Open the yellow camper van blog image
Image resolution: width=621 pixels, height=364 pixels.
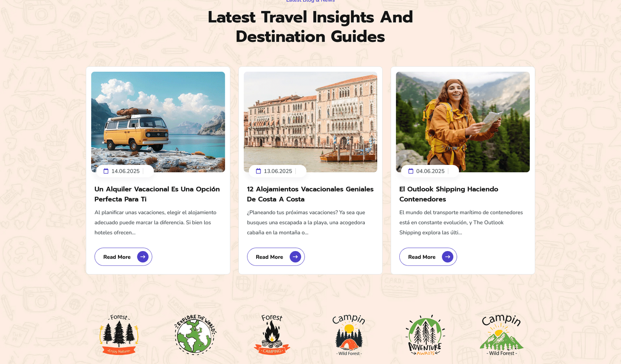coord(158,122)
